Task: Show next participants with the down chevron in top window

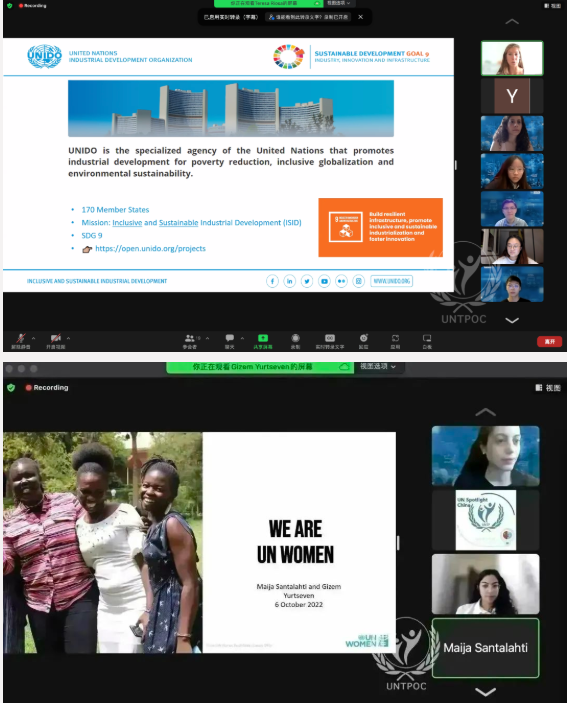Action: tap(512, 320)
